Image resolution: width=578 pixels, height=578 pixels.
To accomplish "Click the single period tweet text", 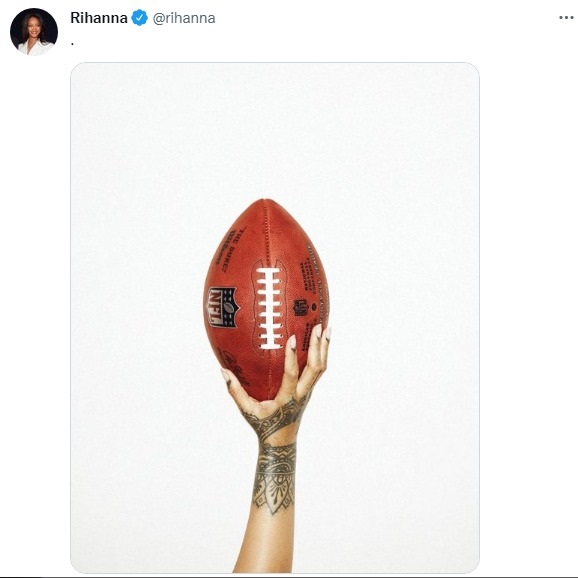I will click(73, 44).
